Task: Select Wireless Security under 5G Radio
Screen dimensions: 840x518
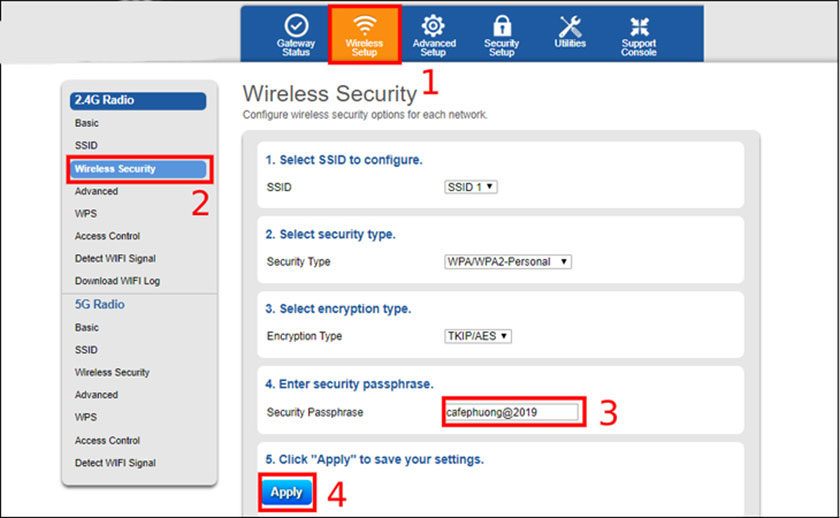Action: 112,372
